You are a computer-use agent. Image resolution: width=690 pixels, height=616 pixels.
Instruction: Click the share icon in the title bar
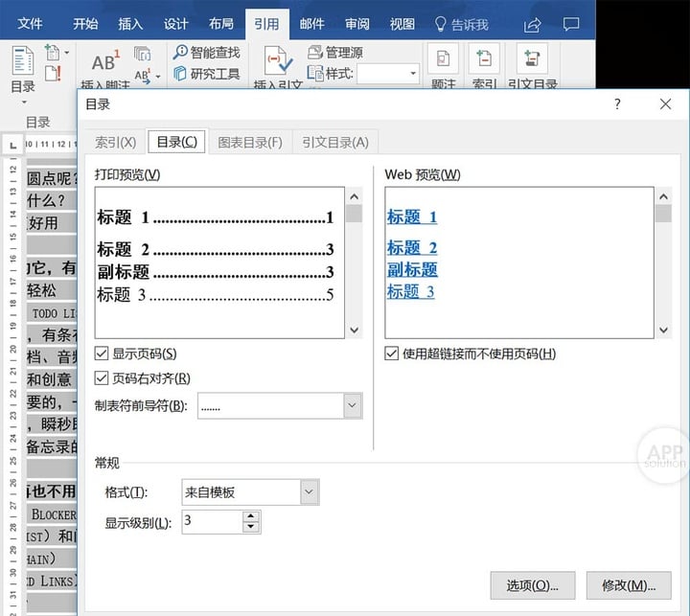coord(533,25)
